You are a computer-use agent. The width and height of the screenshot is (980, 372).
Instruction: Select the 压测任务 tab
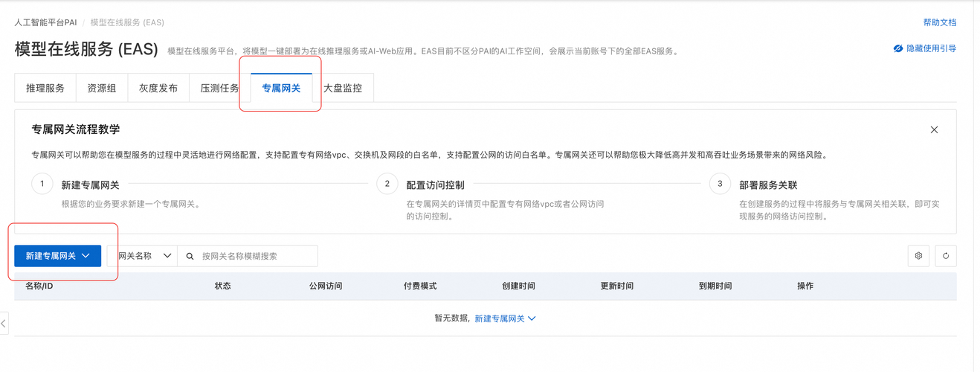click(x=219, y=88)
